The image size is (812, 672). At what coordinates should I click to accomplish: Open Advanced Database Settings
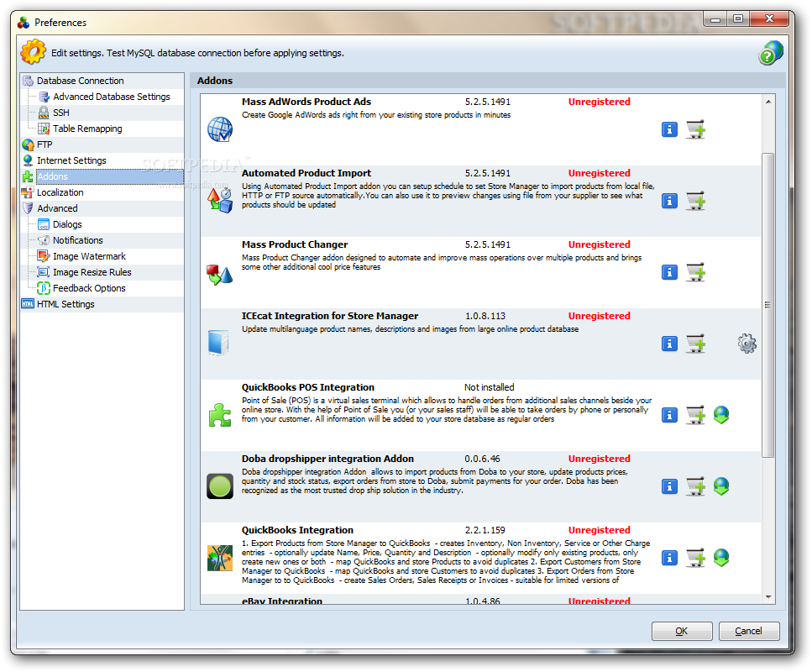(111, 97)
